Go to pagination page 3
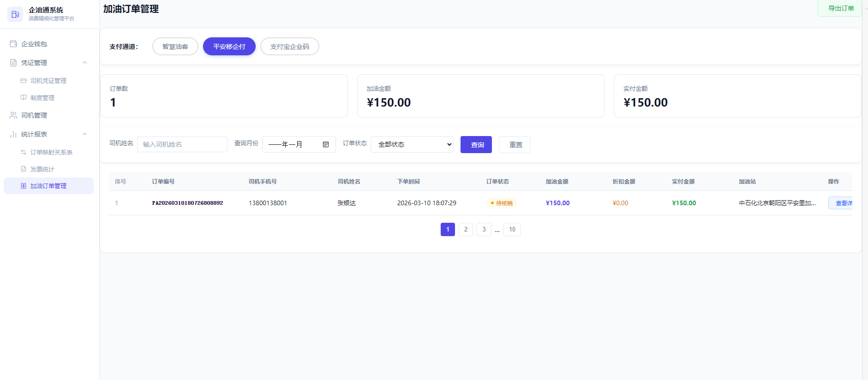Image resolution: width=868 pixels, height=380 pixels. [x=484, y=230]
